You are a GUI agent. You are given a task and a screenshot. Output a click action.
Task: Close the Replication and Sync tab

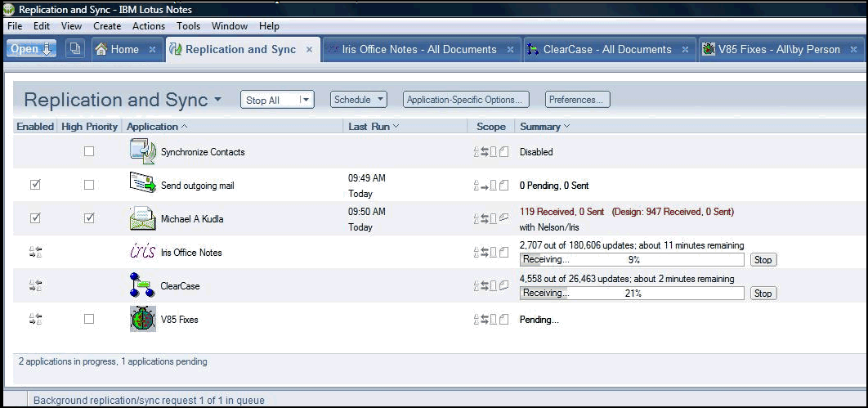click(310, 49)
